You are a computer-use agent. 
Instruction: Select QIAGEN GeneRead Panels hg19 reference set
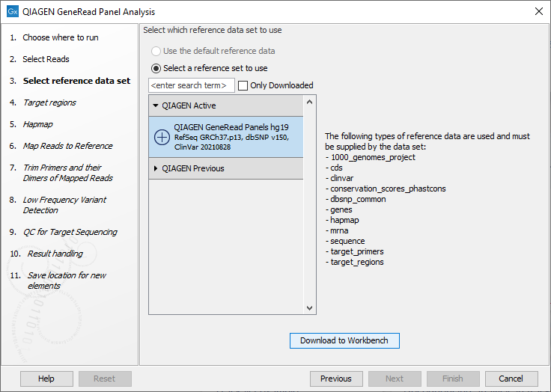[x=226, y=137]
